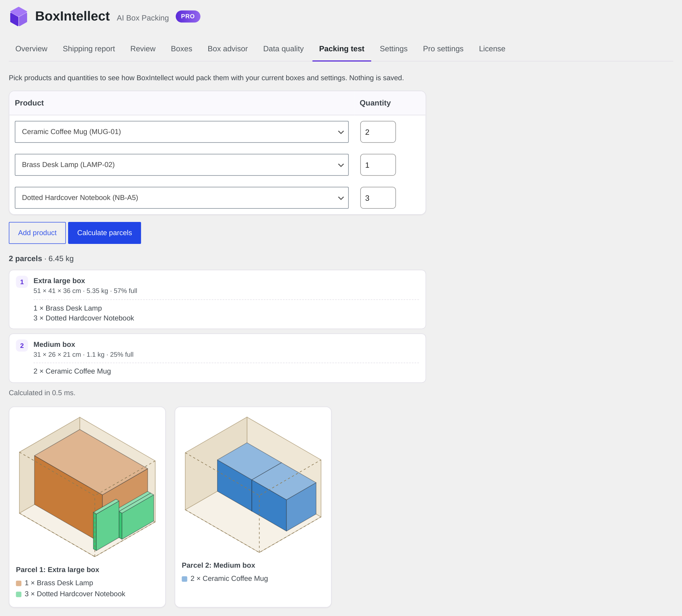Image resolution: width=682 pixels, height=616 pixels.
Task: Click "3 × Dotted Hardcover Notebook" in parcel 1 card
Action: pyautogui.click(x=84, y=318)
